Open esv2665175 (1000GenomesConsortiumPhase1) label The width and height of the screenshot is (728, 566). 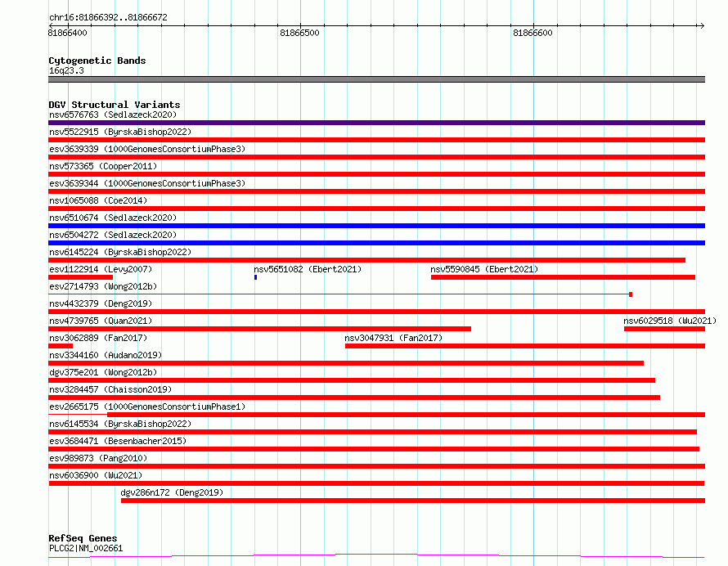pyautogui.click(x=147, y=407)
